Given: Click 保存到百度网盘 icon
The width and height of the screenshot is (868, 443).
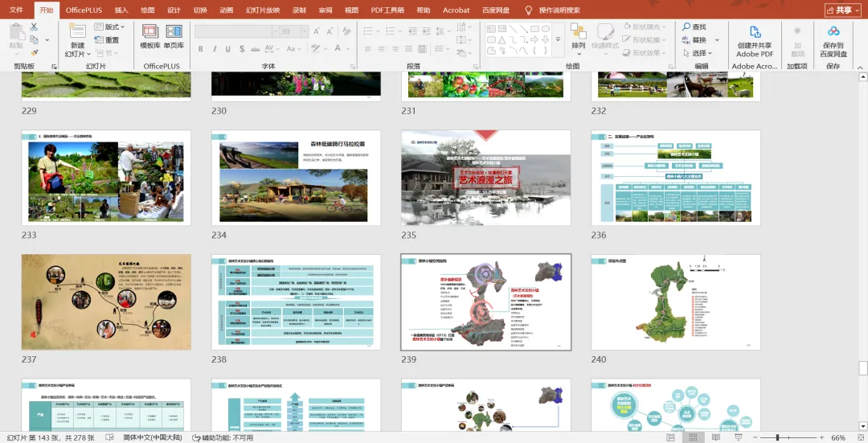Looking at the screenshot, I should point(833,31).
